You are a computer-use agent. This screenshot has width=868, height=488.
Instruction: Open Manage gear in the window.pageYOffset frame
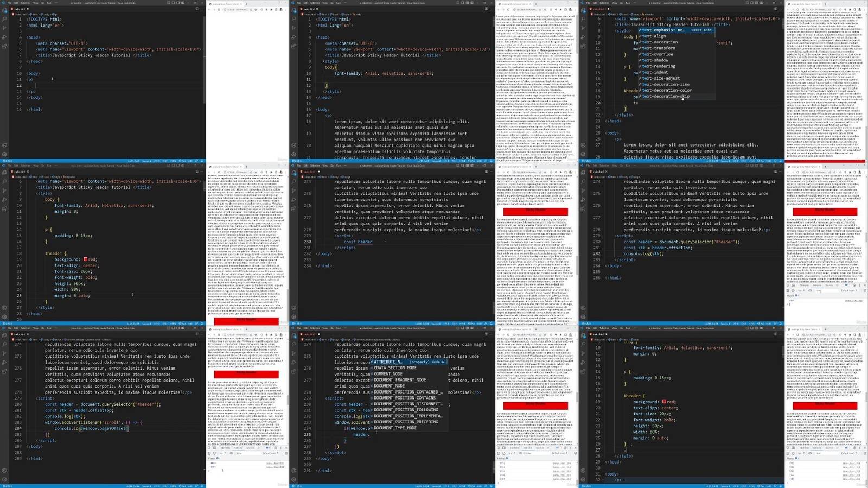pyautogui.click(x=4, y=480)
